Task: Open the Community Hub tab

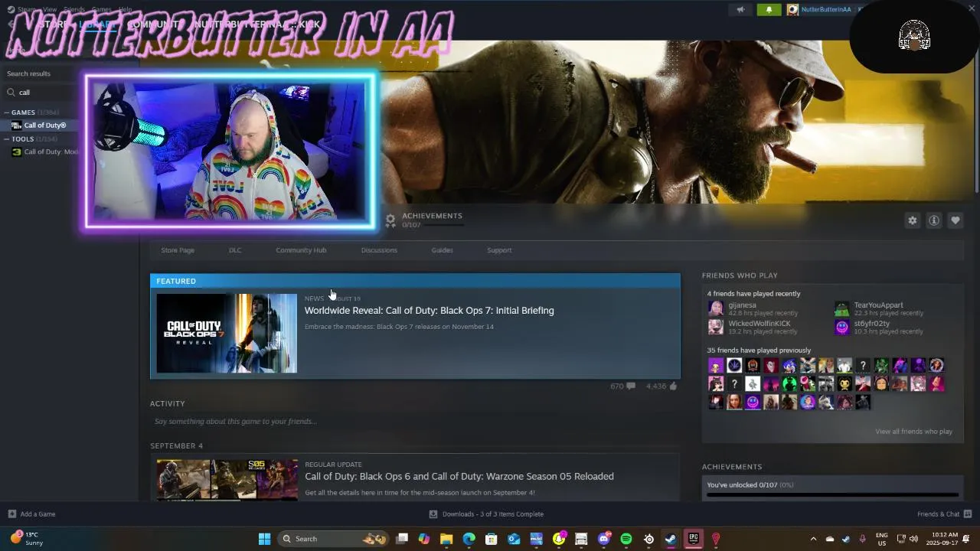Action: (301, 250)
